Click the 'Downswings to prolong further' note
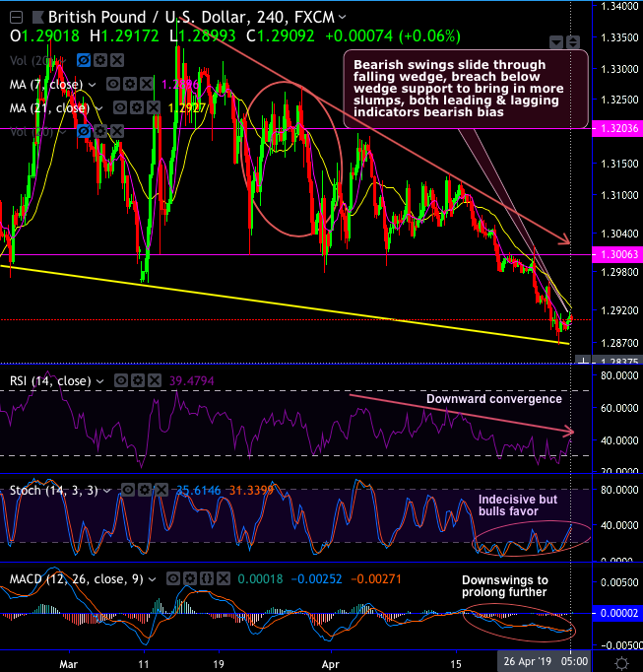643x672 pixels. click(504, 586)
